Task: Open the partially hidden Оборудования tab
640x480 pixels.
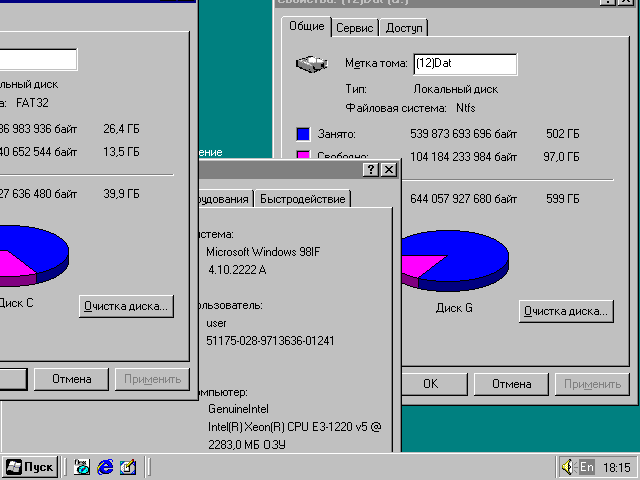Action: tap(224, 199)
